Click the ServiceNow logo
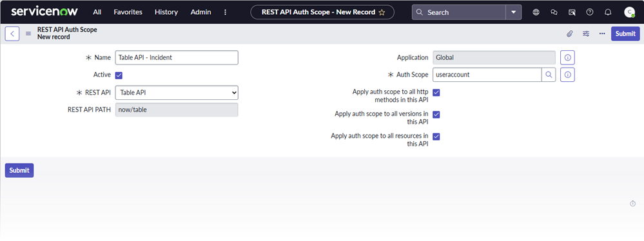This screenshot has height=241, width=644. click(x=44, y=12)
